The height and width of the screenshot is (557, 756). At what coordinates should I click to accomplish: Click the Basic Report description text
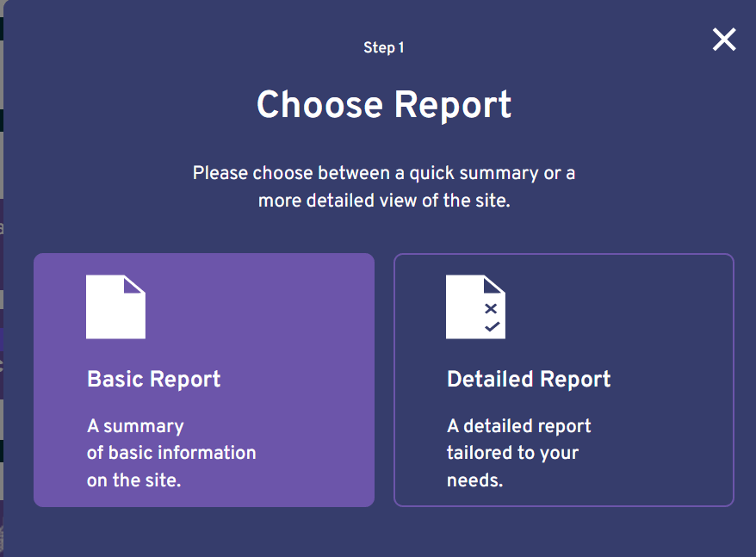[x=171, y=452]
